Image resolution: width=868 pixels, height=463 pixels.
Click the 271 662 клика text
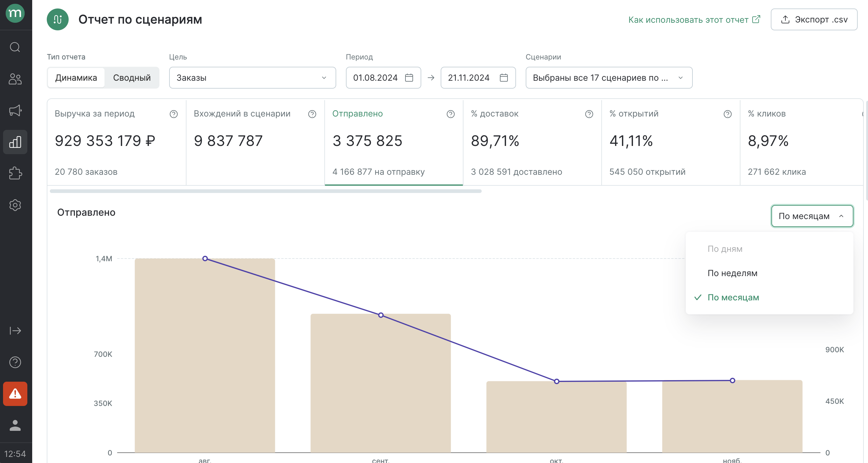777,172
